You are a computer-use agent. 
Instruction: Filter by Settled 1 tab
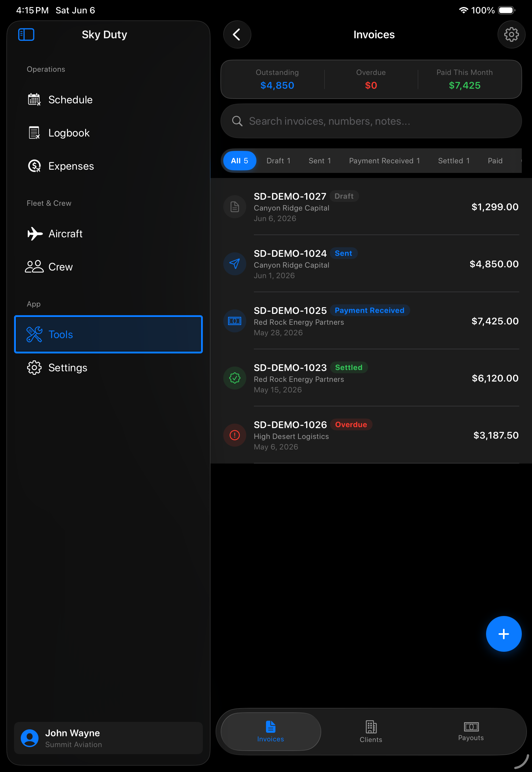454,161
